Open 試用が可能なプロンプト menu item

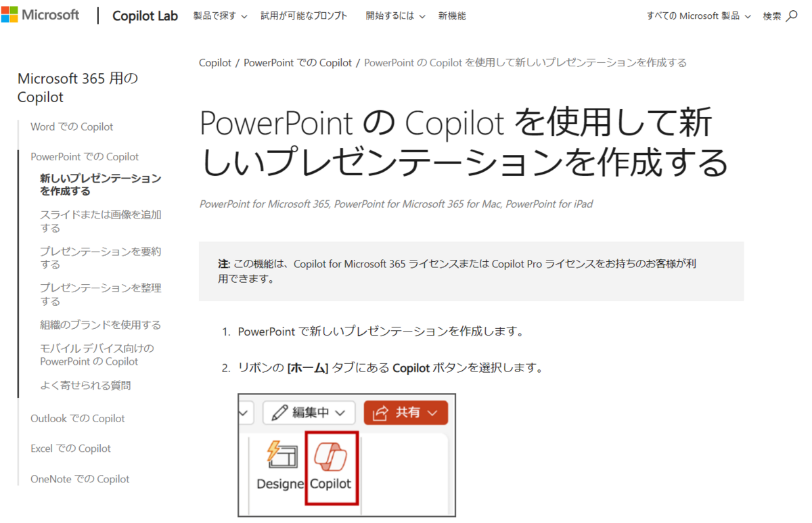pyautogui.click(x=304, y=16)
